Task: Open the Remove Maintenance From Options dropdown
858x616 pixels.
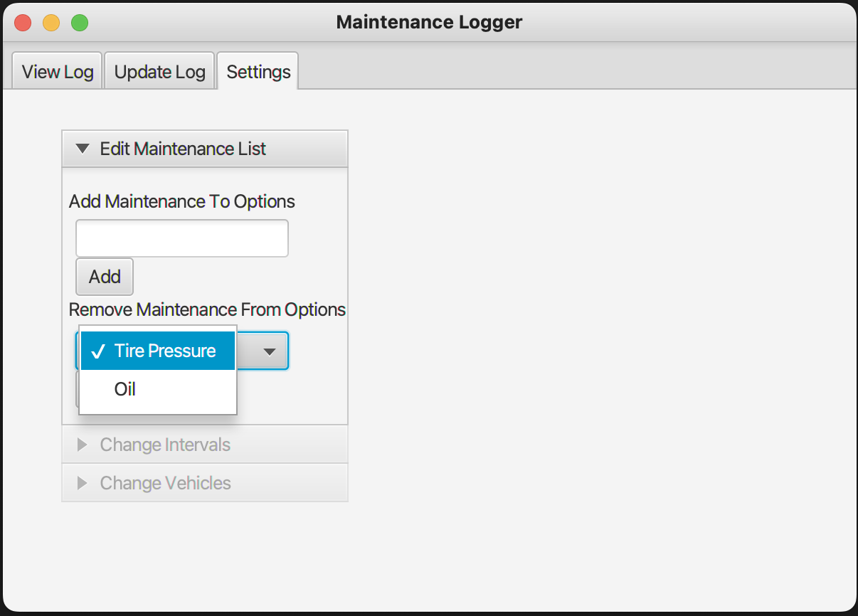Action: coord(269,351)
